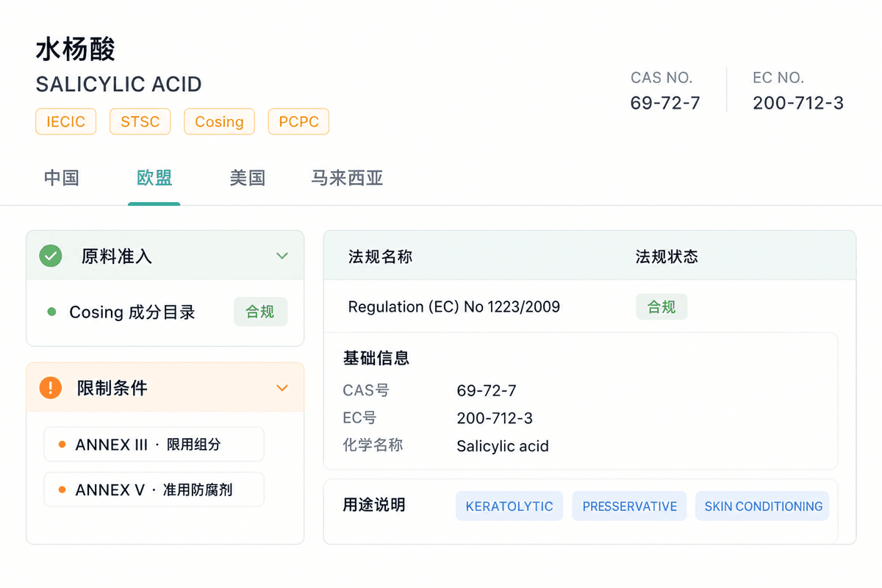
Task: Click the green checkmark icon beside 原料准入
Action: pyautogui.click(x=50, y=256)
